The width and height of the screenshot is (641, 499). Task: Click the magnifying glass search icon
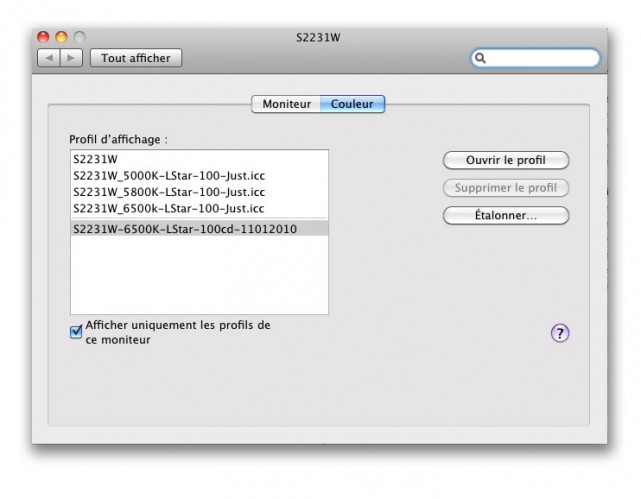pyautogui.click(x=480, y=58)
